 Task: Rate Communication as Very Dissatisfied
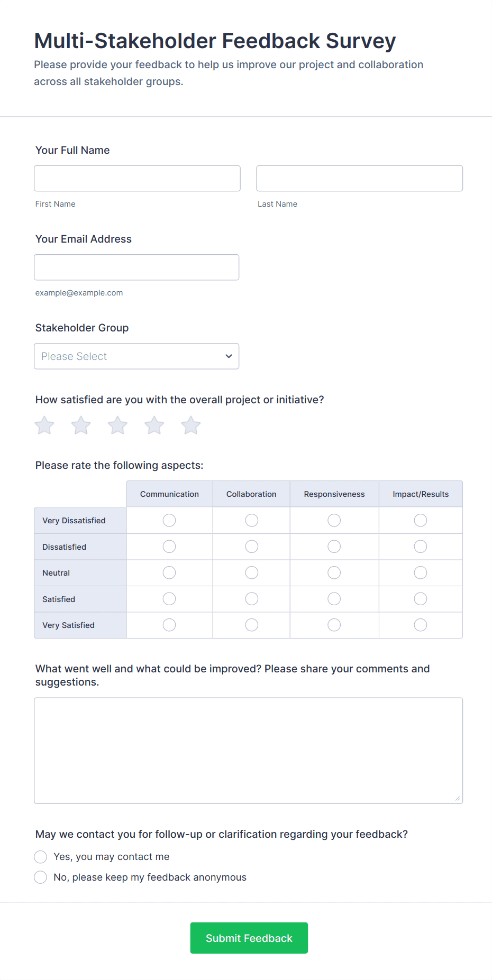169,521
